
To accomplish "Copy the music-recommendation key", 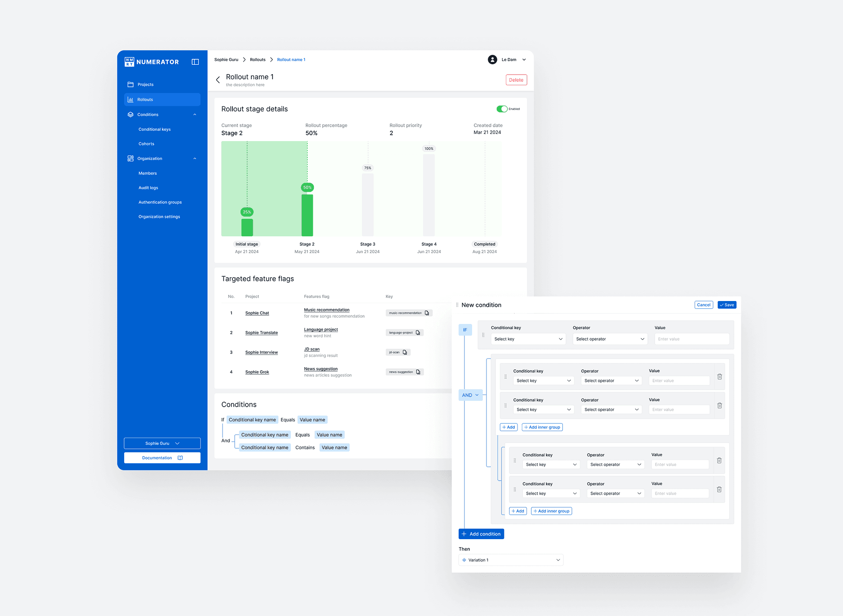I will coord(427,313).
